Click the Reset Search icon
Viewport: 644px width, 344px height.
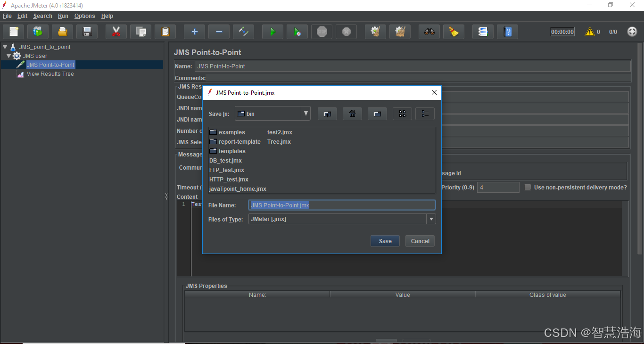click(x=454, y=32)
